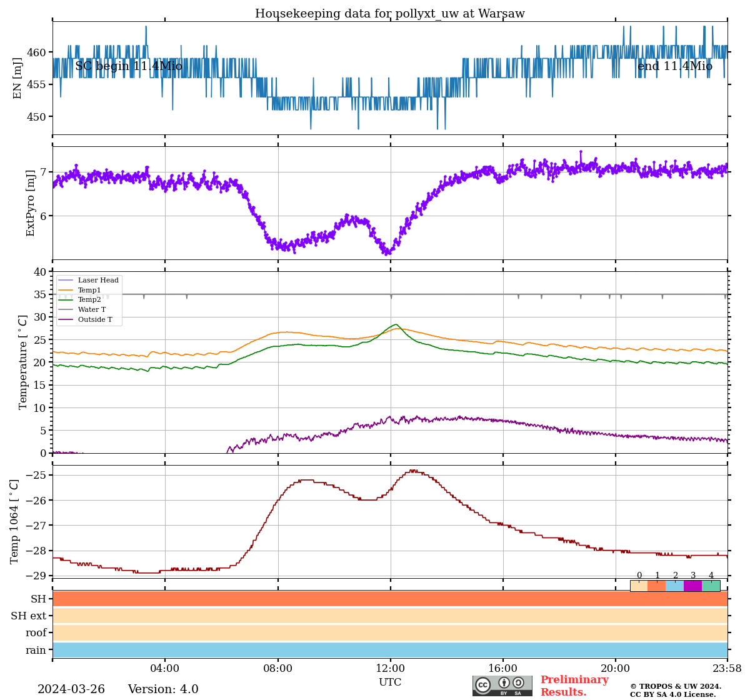Click the Creative Commons license badge
The image size is (750, 700).
coord(502,686)
